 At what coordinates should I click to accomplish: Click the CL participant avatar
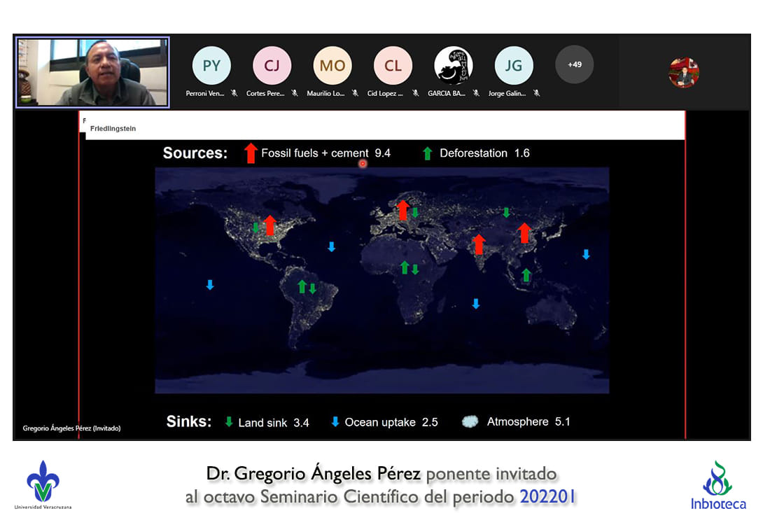pyautogui.click(x=393, y=66)
